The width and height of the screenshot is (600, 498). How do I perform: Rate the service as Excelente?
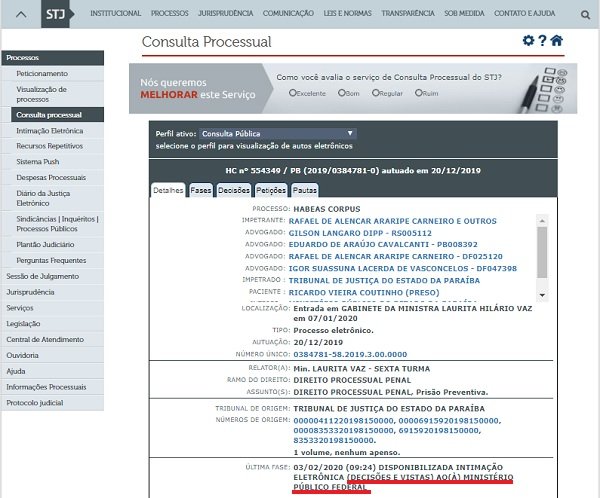tap(293, 93)
